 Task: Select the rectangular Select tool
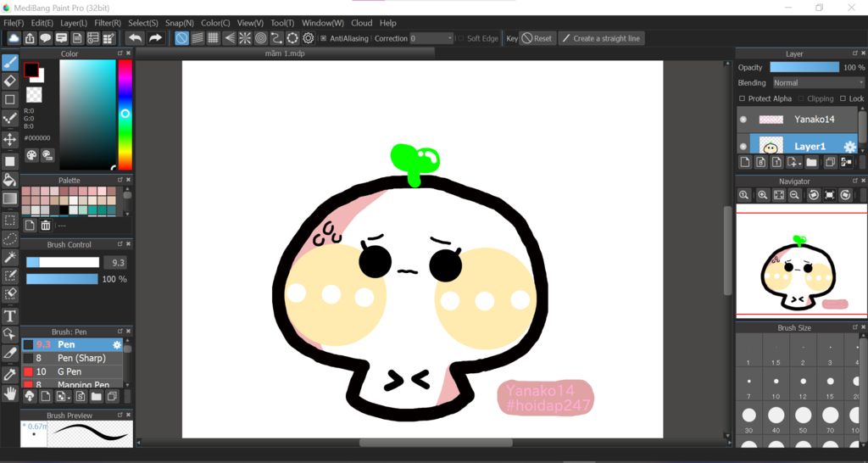tap(10, 220)
